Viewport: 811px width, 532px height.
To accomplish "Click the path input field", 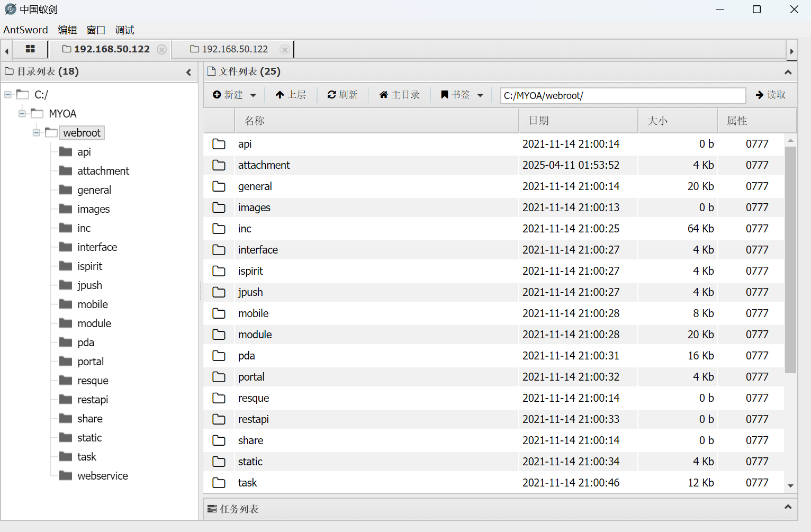I will pyautogui.click(x=623, y=96).
